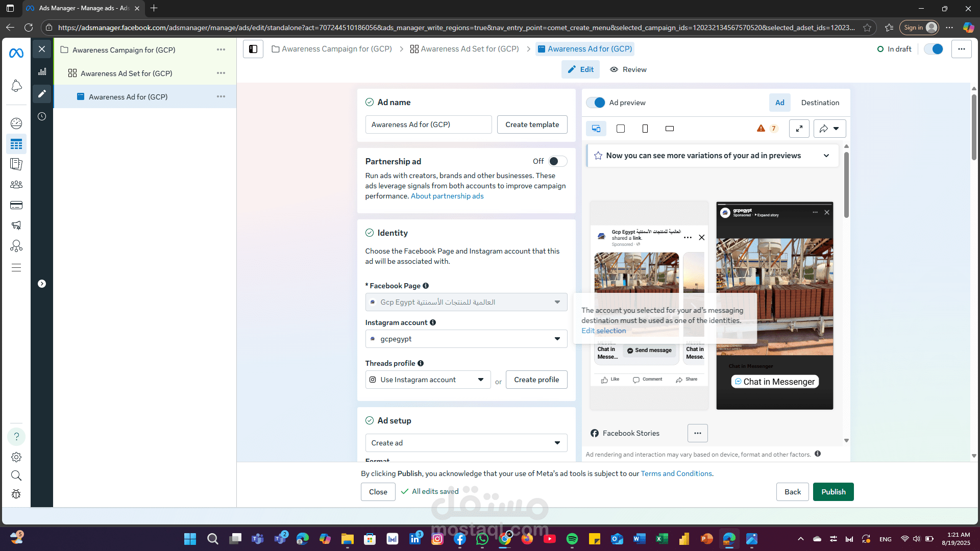The width and height of the screenshot is (980, 551).
Task: Open Spotify from the taskbar
Action: (572, 539)
